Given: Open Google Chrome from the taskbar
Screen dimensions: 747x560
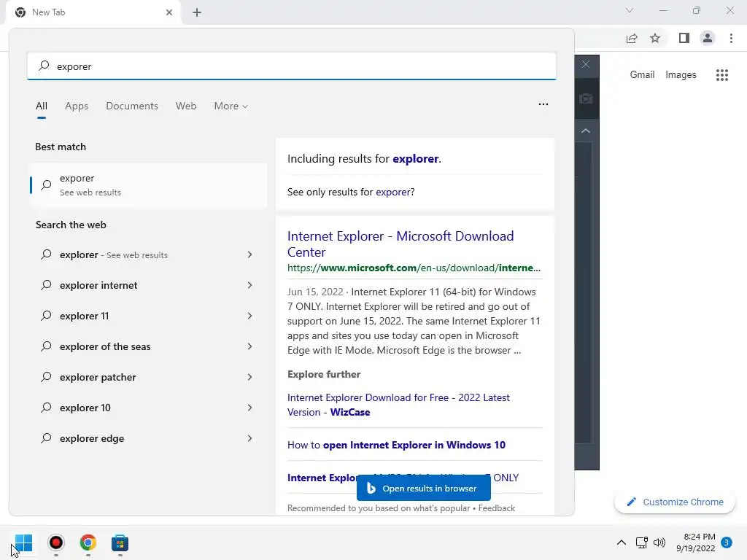Looking at the screenshot, I should 88,542.
